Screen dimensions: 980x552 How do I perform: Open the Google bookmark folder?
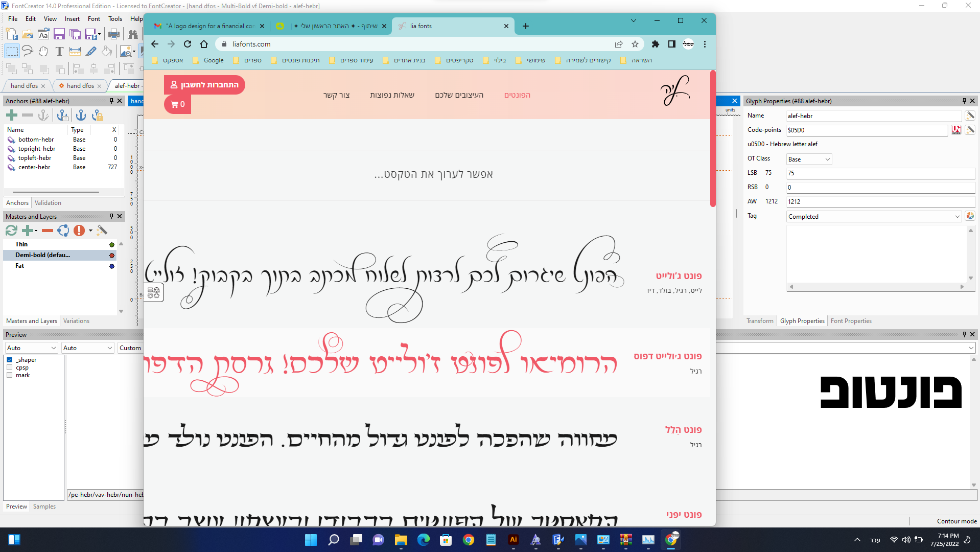(208, 60)
